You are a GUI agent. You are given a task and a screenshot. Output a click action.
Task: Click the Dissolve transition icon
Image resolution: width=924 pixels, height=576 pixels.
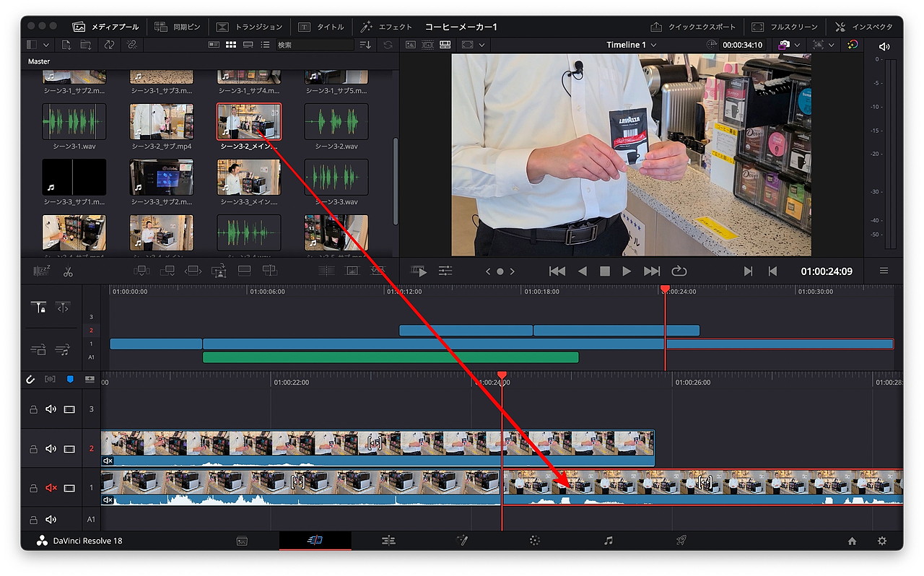[x=352, y=271]
